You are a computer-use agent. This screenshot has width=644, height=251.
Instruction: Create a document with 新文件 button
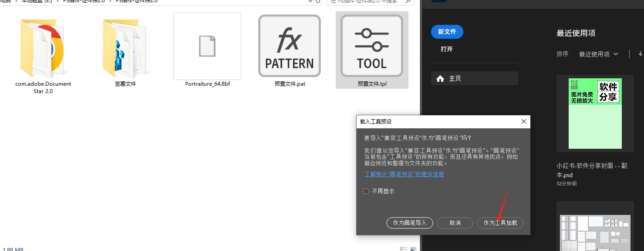pyautogui.click(x=447, y=32)
